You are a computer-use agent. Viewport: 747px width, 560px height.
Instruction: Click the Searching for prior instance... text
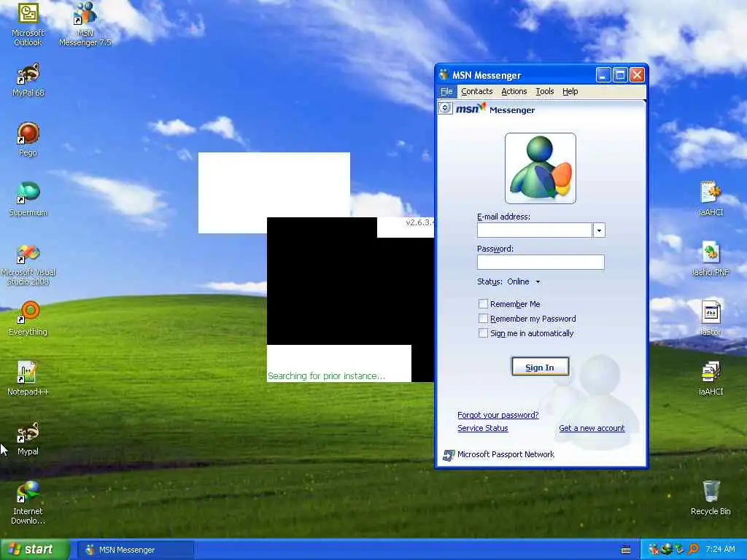(x=326, y=376)
